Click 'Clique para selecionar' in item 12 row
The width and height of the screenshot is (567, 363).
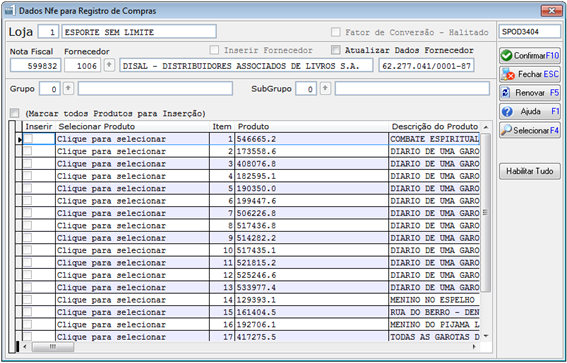pos(132,275)
